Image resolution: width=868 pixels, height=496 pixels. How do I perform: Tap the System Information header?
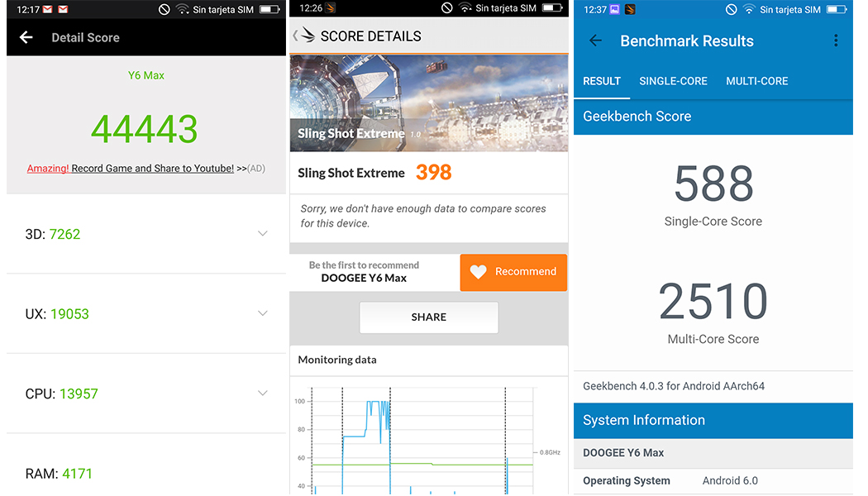713,420
